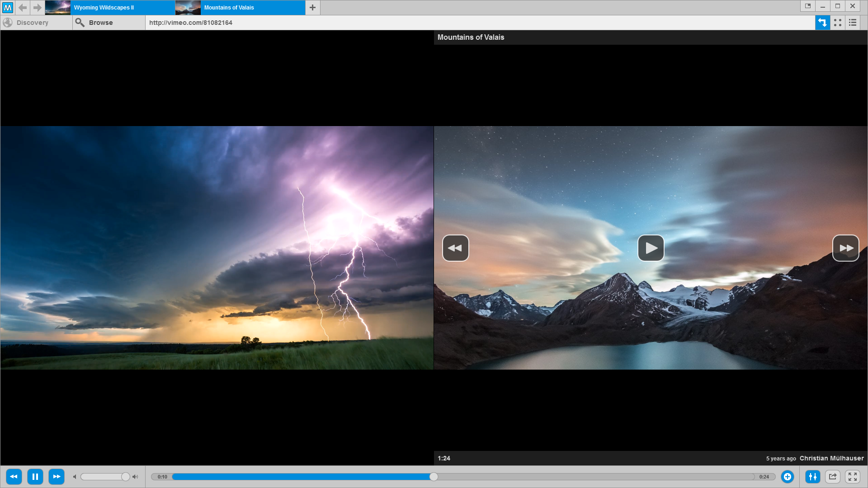
Task: Skip to previous video on overlay
Action: tap(455, 248)
